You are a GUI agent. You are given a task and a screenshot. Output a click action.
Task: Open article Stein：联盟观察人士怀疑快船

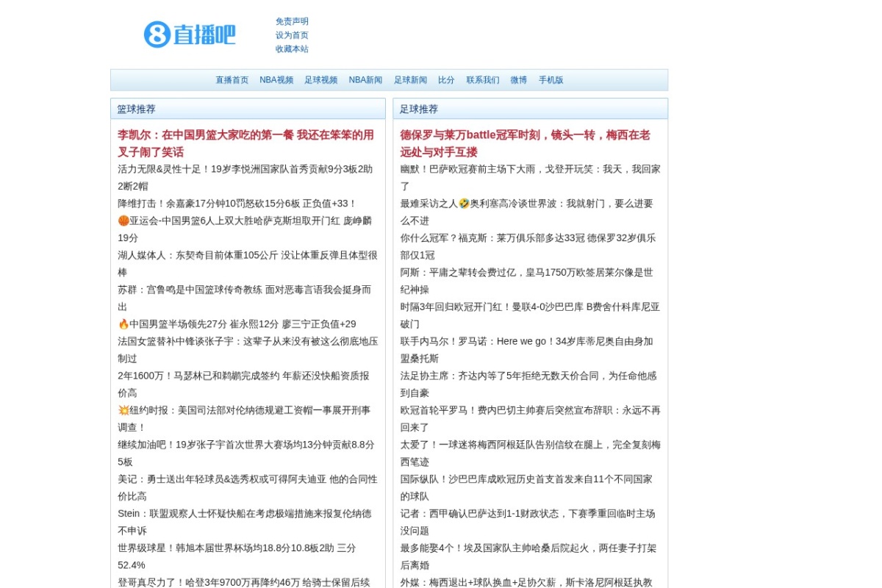click(245, 522)
